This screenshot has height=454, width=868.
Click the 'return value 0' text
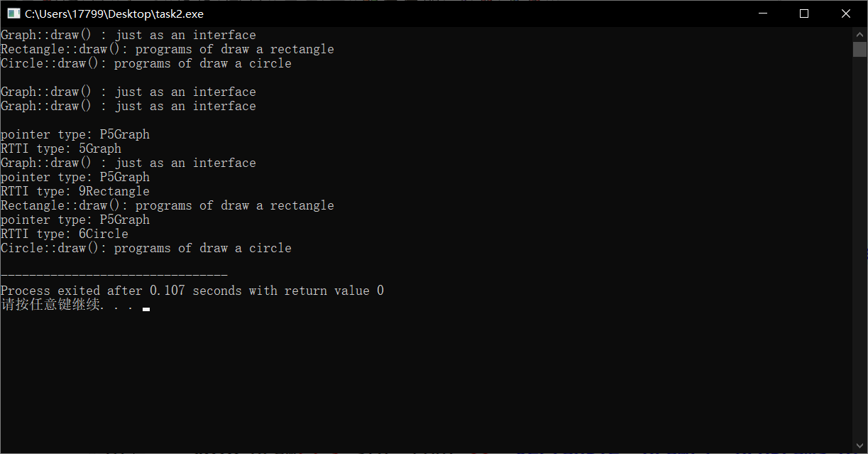334,291
